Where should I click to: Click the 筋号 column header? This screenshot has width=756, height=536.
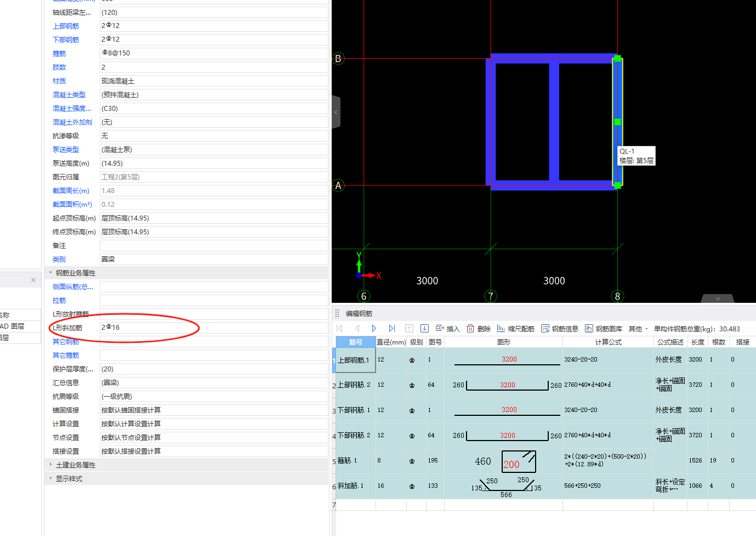click(356, 342)
